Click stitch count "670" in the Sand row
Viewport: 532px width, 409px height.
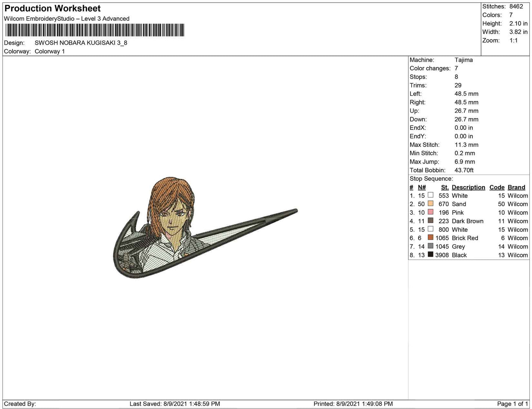[x=444, y=204]
